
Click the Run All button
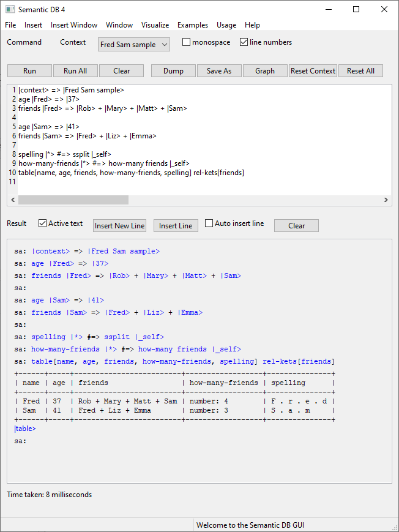click(75, 71)
